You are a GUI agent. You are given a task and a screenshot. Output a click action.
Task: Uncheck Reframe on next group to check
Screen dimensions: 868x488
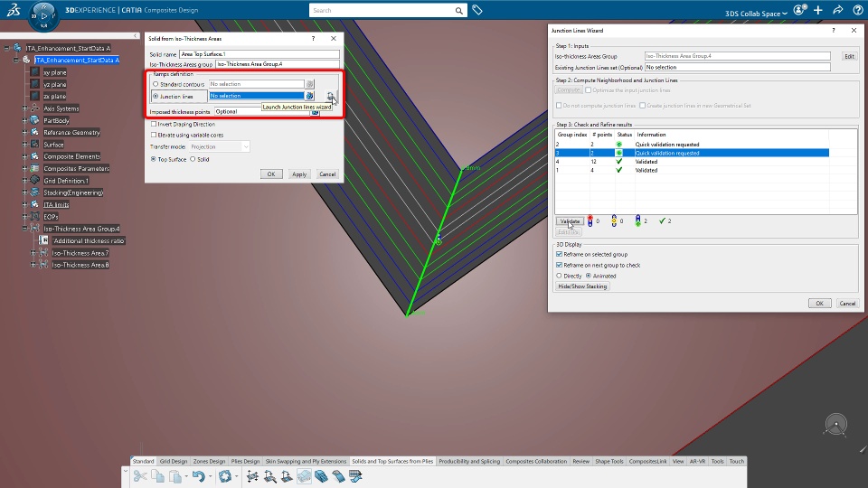click(559, 265)
